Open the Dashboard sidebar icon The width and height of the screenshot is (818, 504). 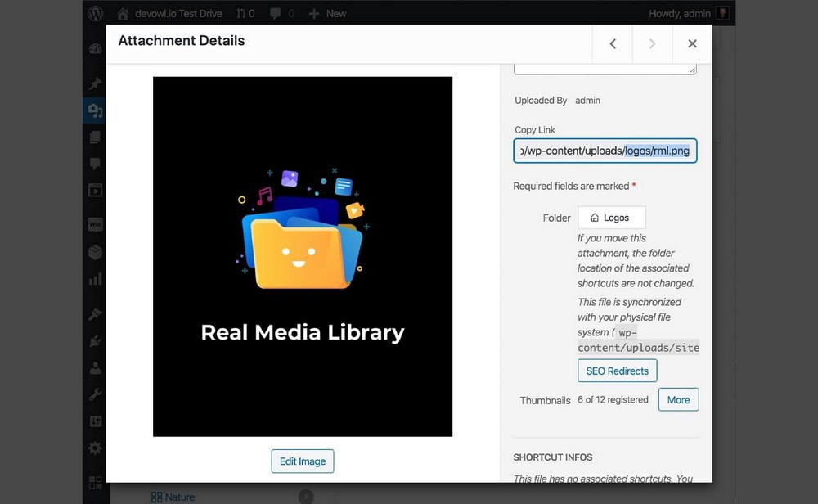click(95, 49)
